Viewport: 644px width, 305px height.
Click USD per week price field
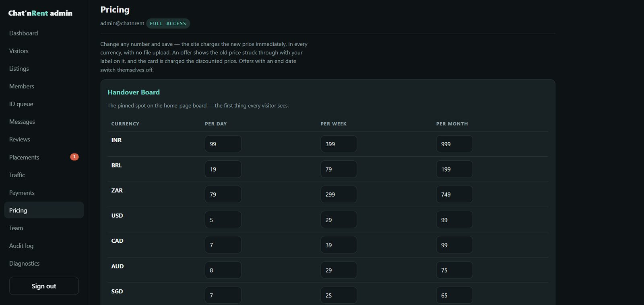click(x=339, y=219)
